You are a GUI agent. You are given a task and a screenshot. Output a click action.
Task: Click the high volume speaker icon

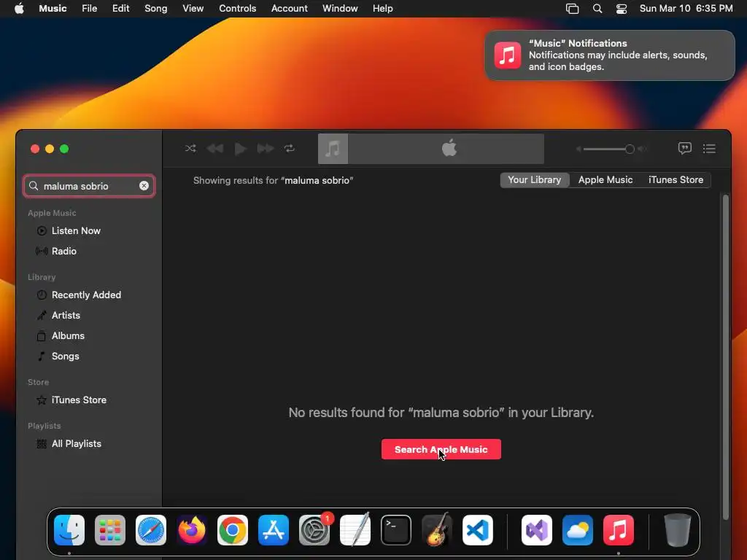click(642, 149)
